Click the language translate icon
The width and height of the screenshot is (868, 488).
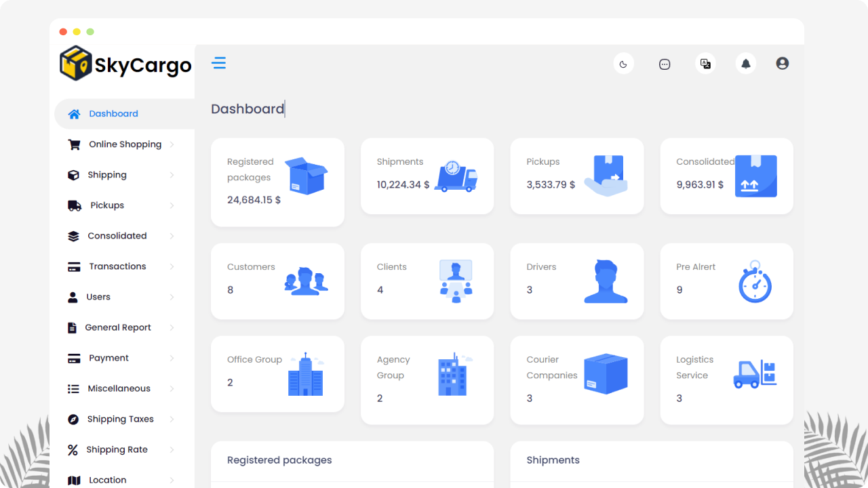[x=705, y=64]
